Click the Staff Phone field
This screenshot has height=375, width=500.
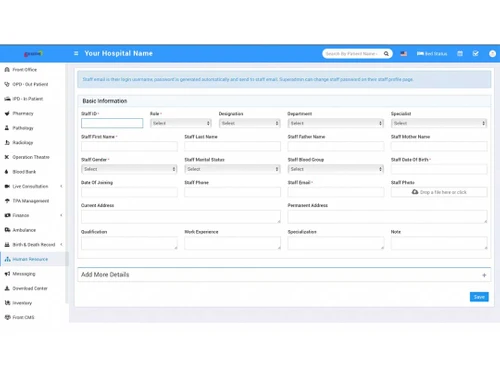(x=232, y=192)
